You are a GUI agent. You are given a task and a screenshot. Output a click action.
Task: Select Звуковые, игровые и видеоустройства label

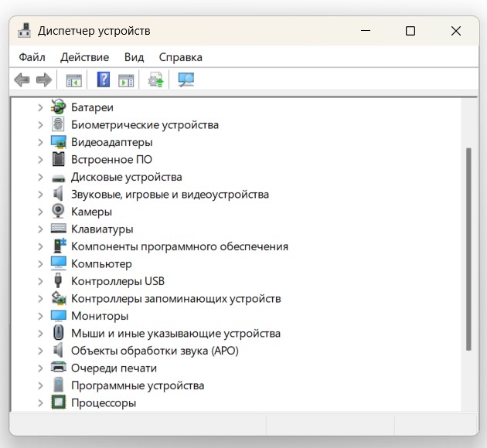(170, 195)
